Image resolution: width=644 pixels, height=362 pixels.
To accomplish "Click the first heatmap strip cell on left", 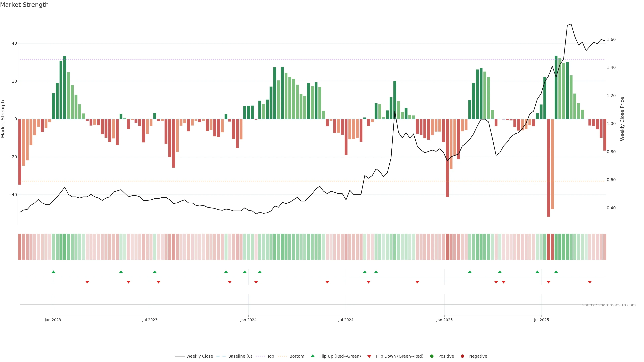I will [x=20, y=247].
